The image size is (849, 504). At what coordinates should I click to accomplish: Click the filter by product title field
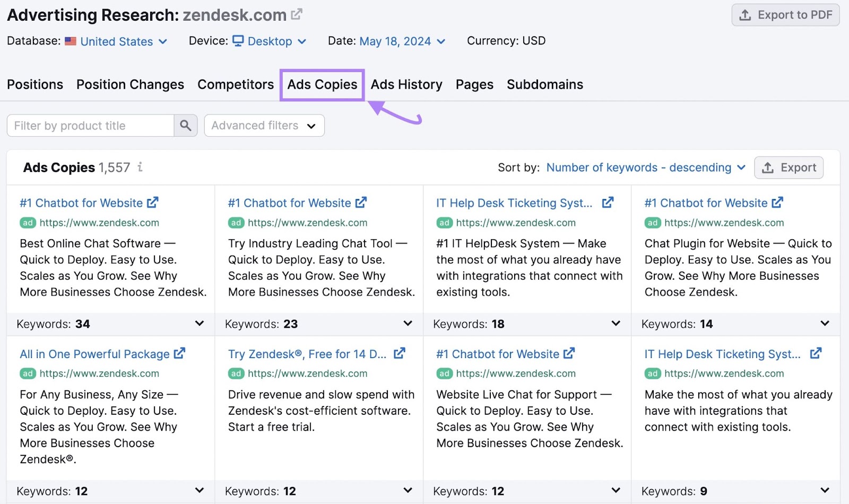[x=90, y=125]
